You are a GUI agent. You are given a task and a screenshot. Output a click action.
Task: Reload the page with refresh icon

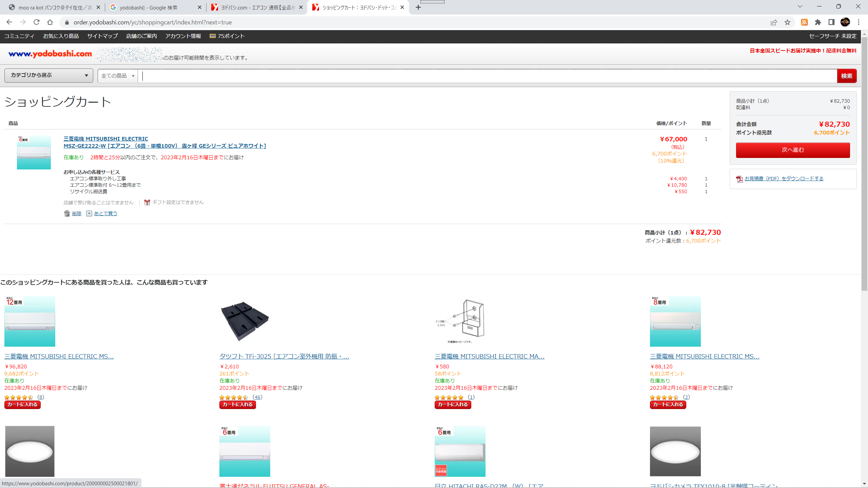[x=36, y=22]
